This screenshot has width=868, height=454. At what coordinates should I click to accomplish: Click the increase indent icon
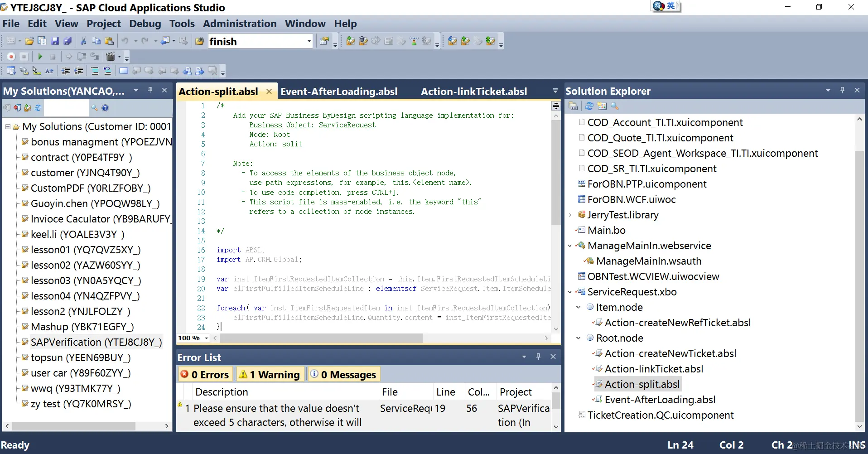79,71
